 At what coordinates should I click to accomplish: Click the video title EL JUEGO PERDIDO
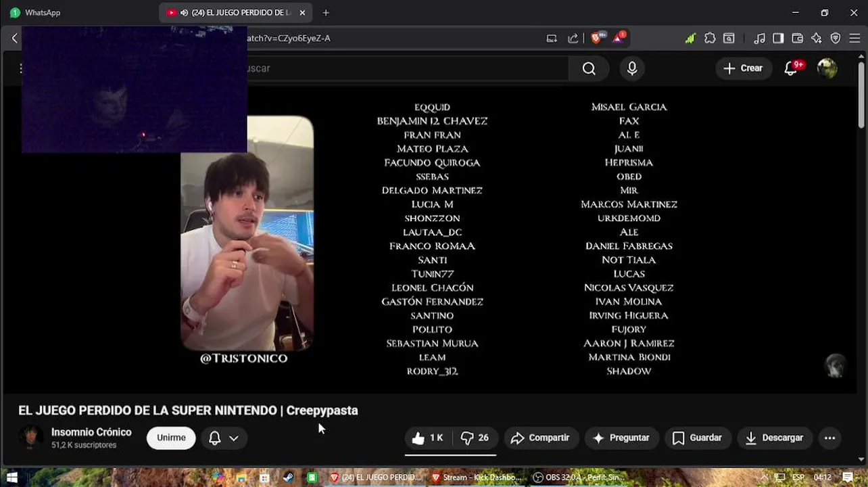pos(188,411)
